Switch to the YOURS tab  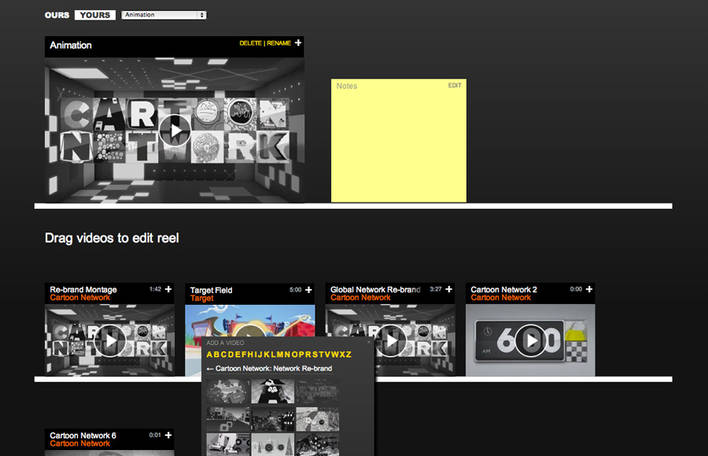[95, 15]
